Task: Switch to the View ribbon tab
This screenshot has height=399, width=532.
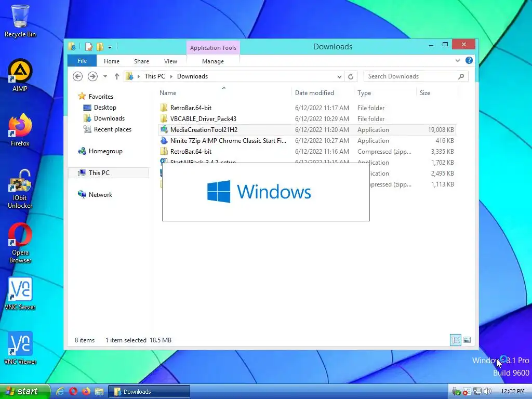Action: (170, 61)
